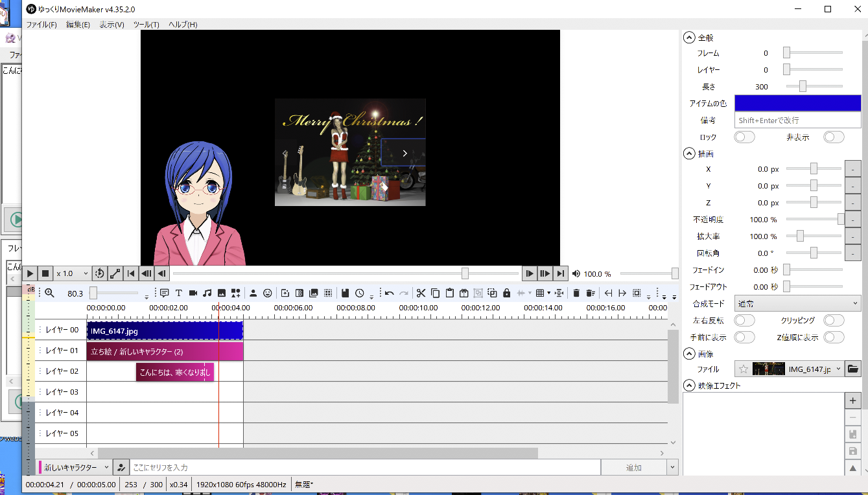The height and width of the screenshot is (495, 868).
Task: Click the trash delete icon in toolbar
Action: [576, 293]
